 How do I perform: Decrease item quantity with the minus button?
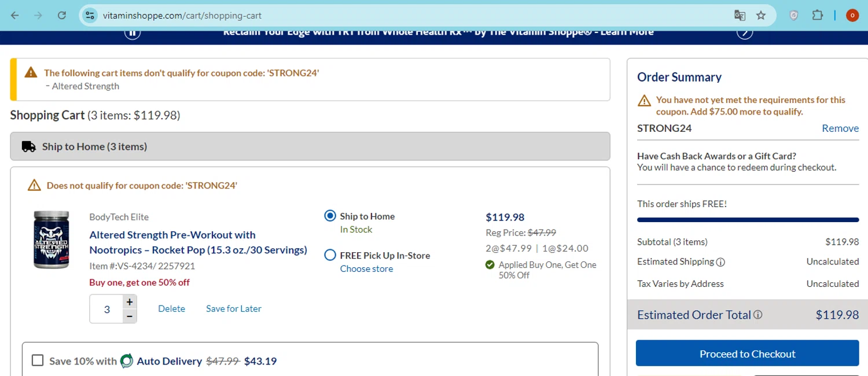(130, 316)
